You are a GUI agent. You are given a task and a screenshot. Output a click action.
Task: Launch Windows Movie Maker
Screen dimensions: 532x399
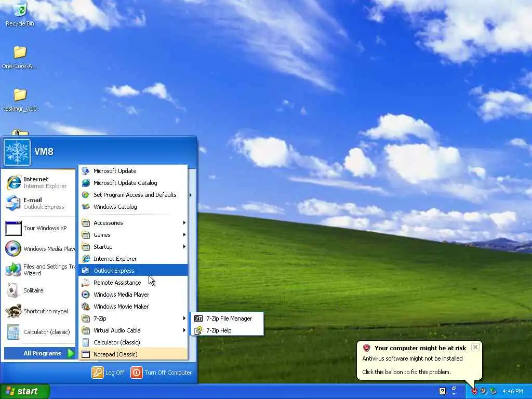[x=133, y=307]
